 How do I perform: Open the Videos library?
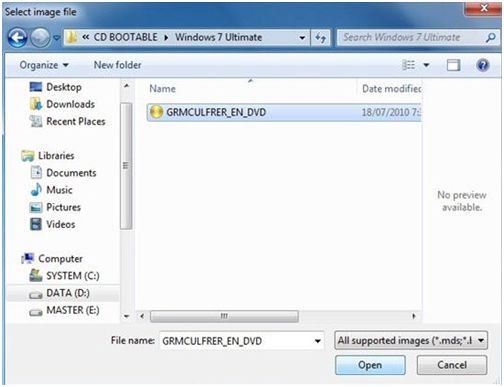click(60, 224)
